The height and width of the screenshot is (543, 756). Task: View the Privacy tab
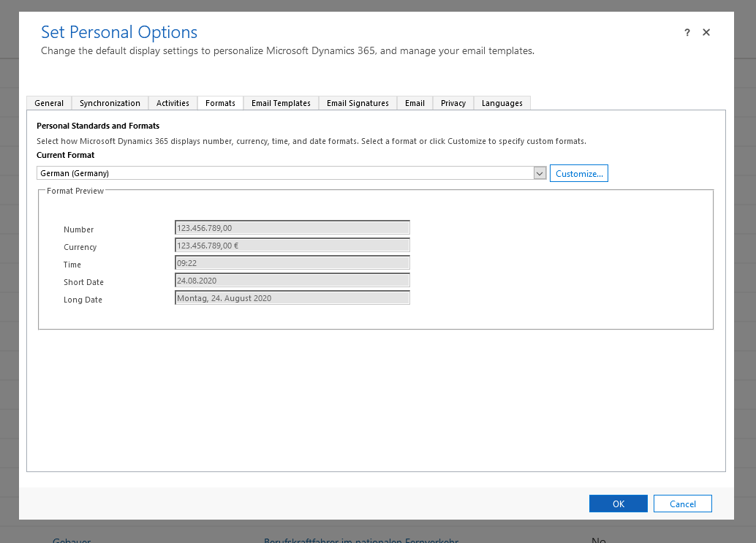coord(453,103)
